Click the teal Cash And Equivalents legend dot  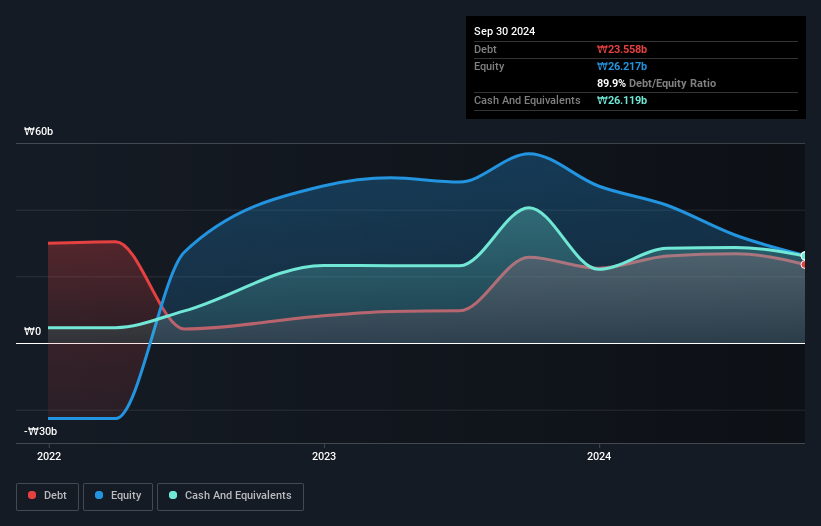[173, 495]
